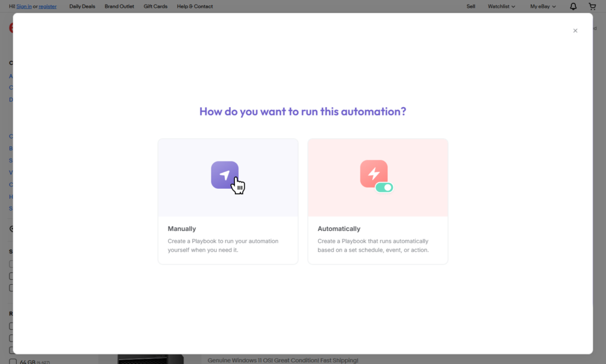
Task: Open Help & Contact
Action: point(195,7)
